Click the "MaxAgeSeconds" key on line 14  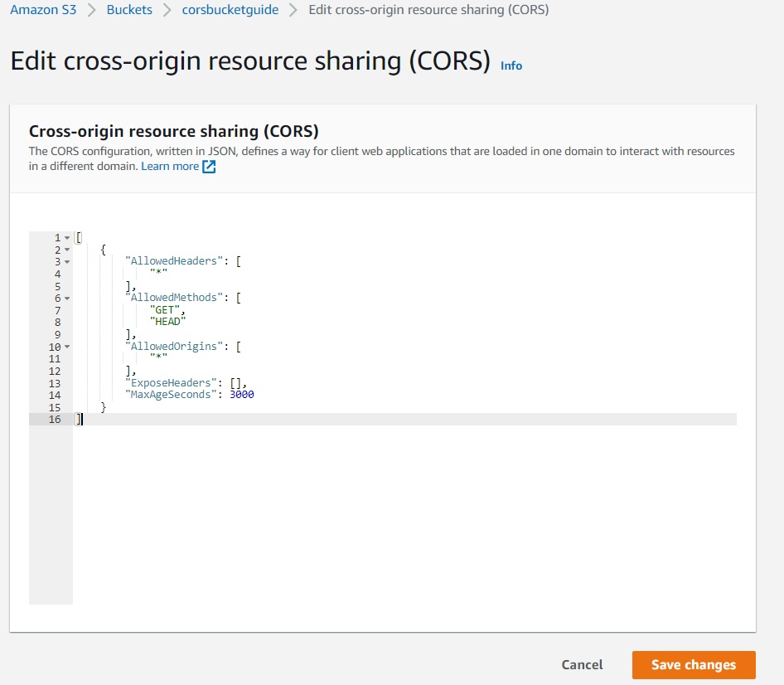171,395
